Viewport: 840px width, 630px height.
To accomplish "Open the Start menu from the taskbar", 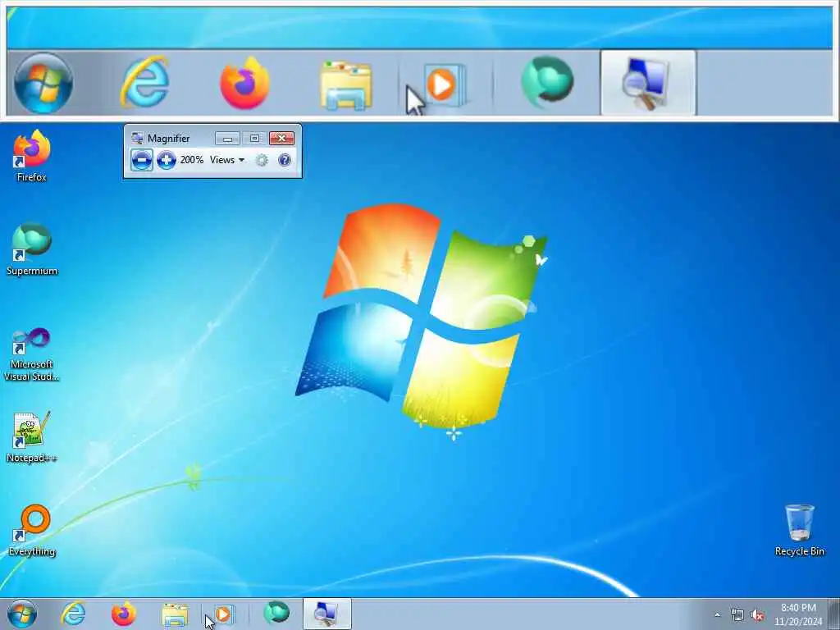I will click(x=22, y=614).
